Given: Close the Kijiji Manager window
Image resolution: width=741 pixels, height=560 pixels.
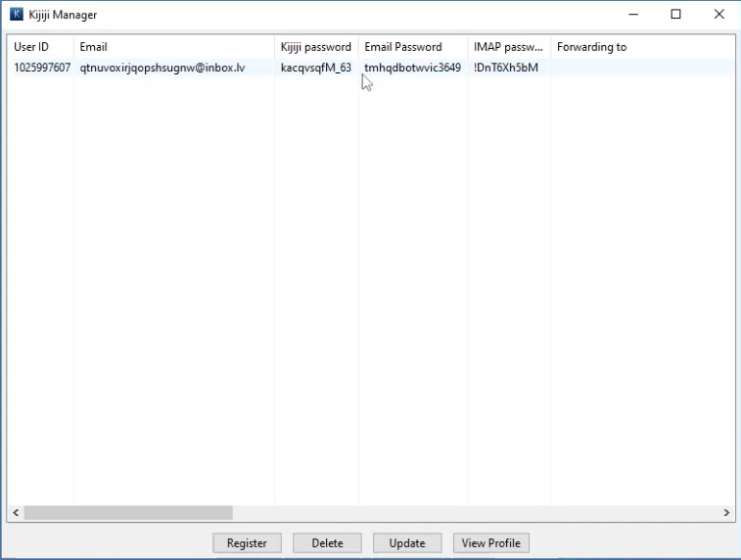Looking at the screenshot, I should 718,14.
